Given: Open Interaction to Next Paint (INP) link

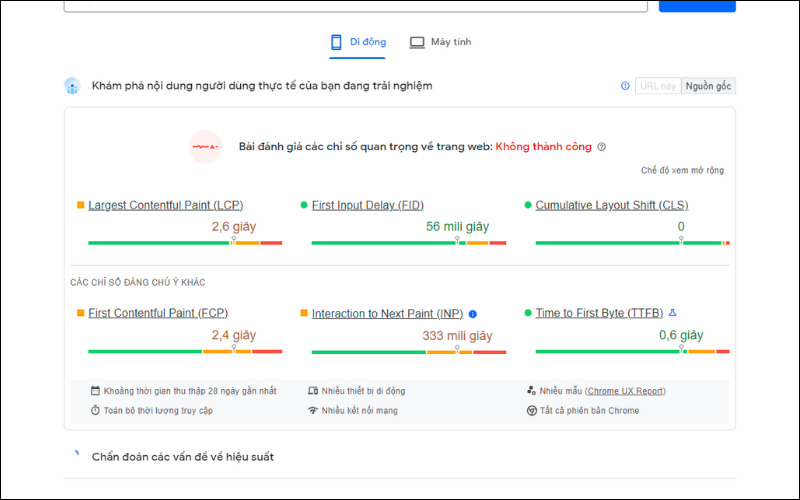Looking at the screenshot, I should (387, 314).
